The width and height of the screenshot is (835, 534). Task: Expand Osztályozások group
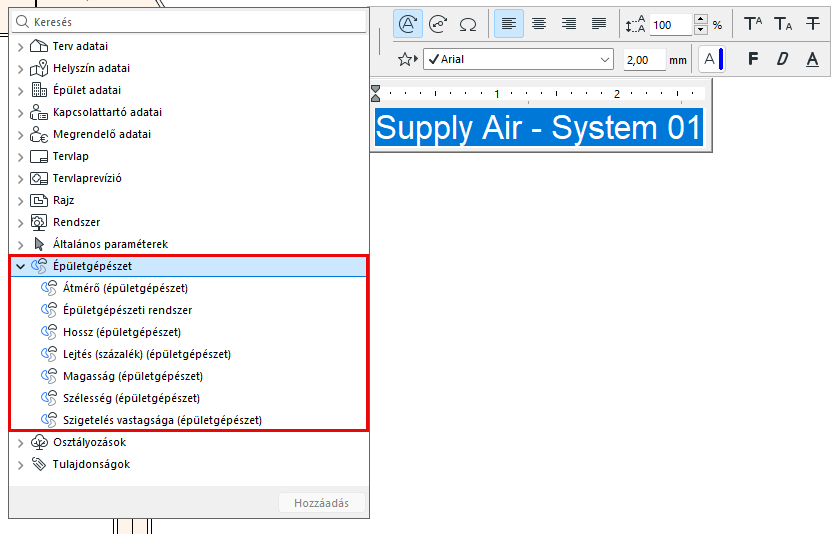[20, 443]
